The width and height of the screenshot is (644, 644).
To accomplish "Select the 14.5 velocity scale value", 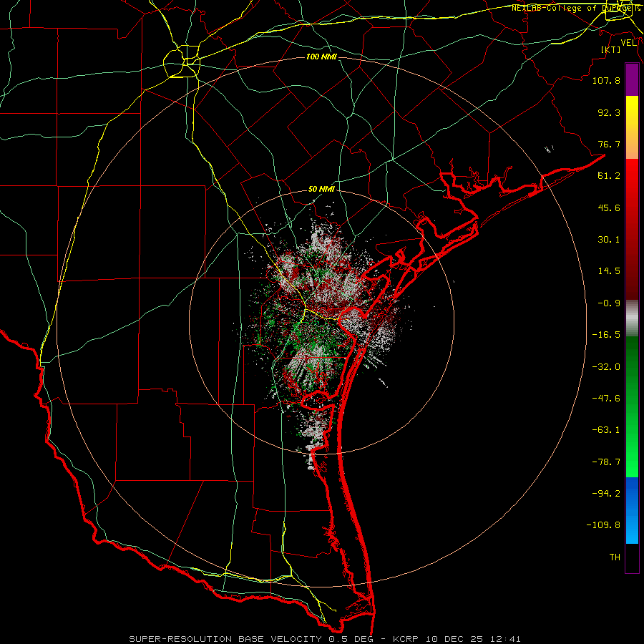I will [609, 271].
